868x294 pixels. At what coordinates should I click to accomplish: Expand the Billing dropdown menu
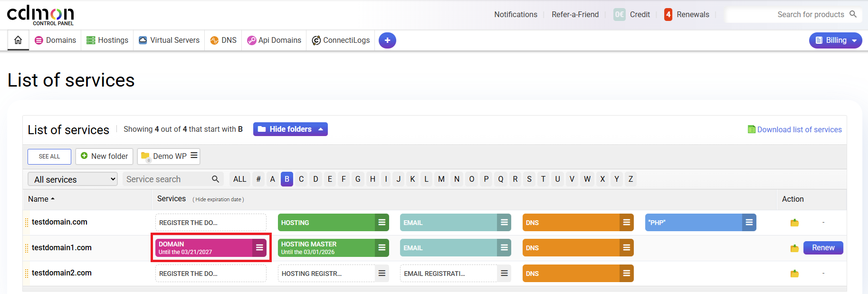tap(835, 40)
